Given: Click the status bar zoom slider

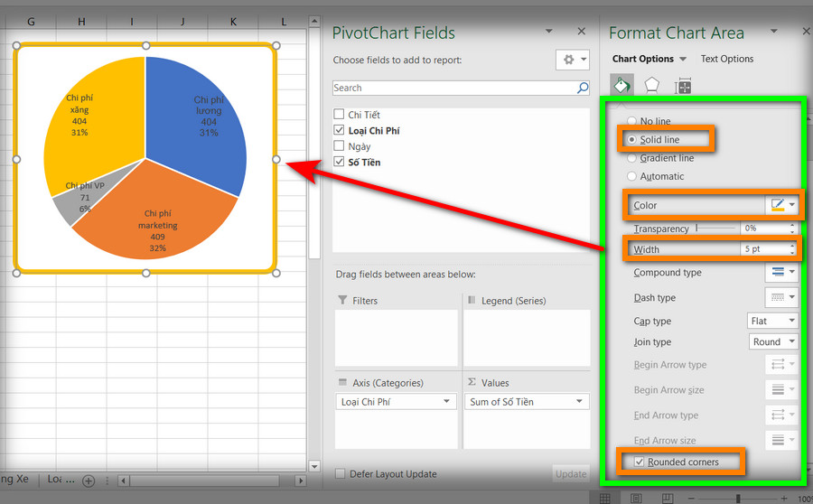Looking at the screenshot, I should point(738,499).
